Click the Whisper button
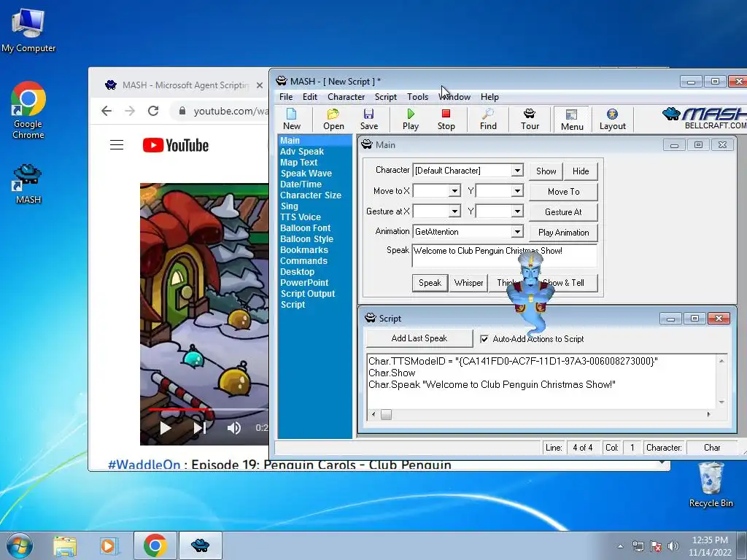The width and height of the screenshot is (747, 560). (468, 283)
